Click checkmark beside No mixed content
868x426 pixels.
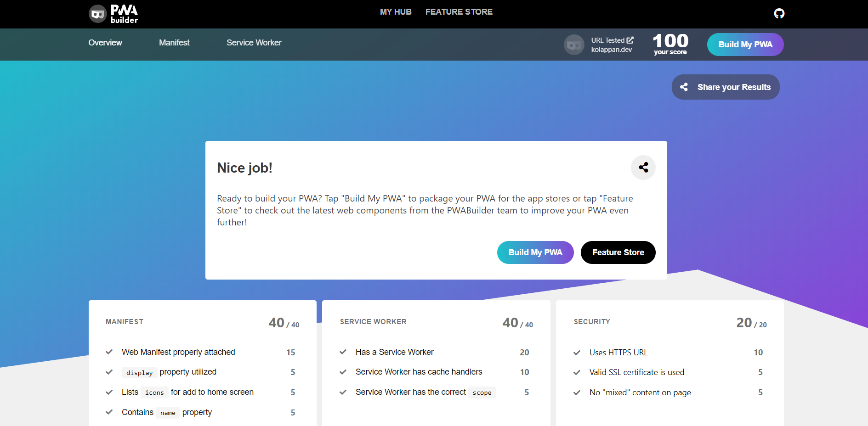tap(577, 392)
